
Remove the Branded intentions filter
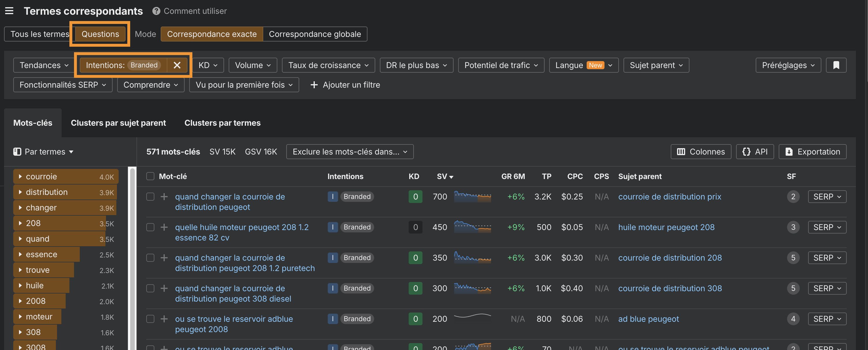click(177, 65)
